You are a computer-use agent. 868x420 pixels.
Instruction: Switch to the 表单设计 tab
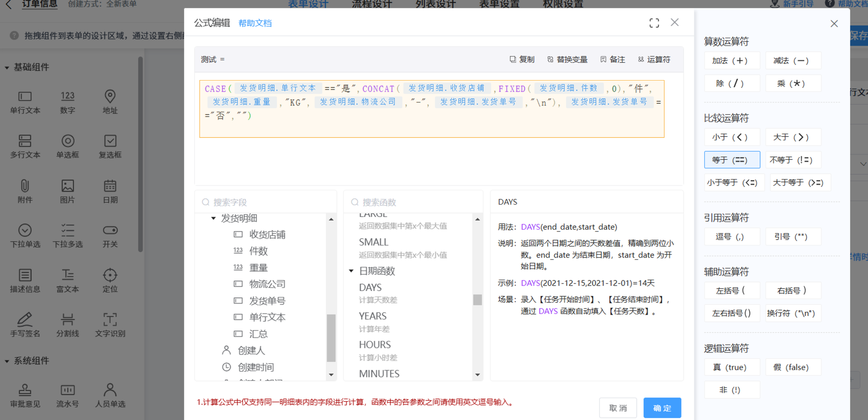point(308,4)
